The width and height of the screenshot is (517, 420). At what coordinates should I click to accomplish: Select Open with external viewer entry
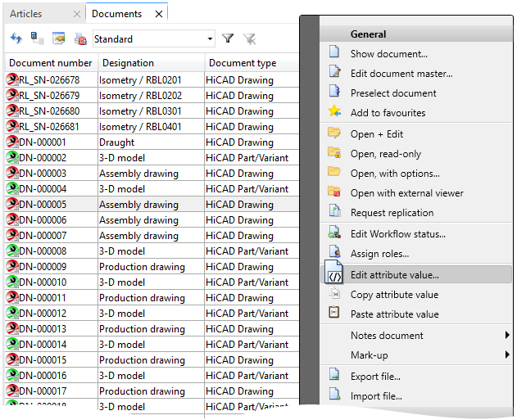tap(407, 193)
